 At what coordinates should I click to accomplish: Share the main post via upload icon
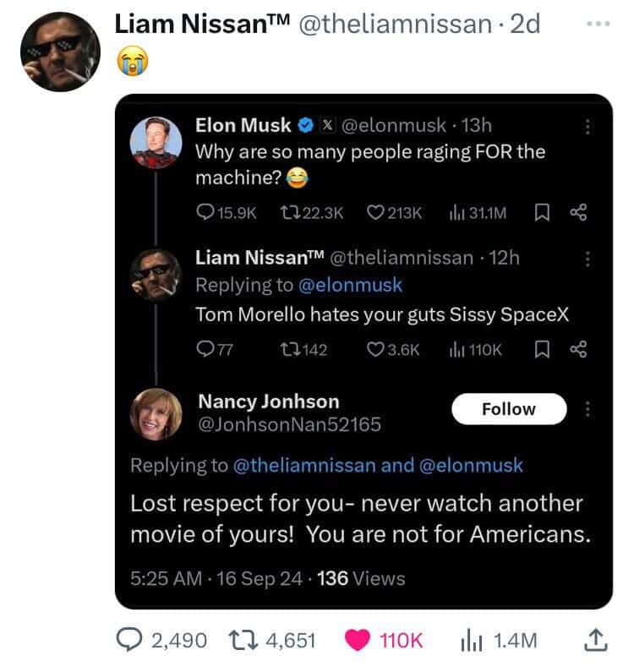coord(596,640)
